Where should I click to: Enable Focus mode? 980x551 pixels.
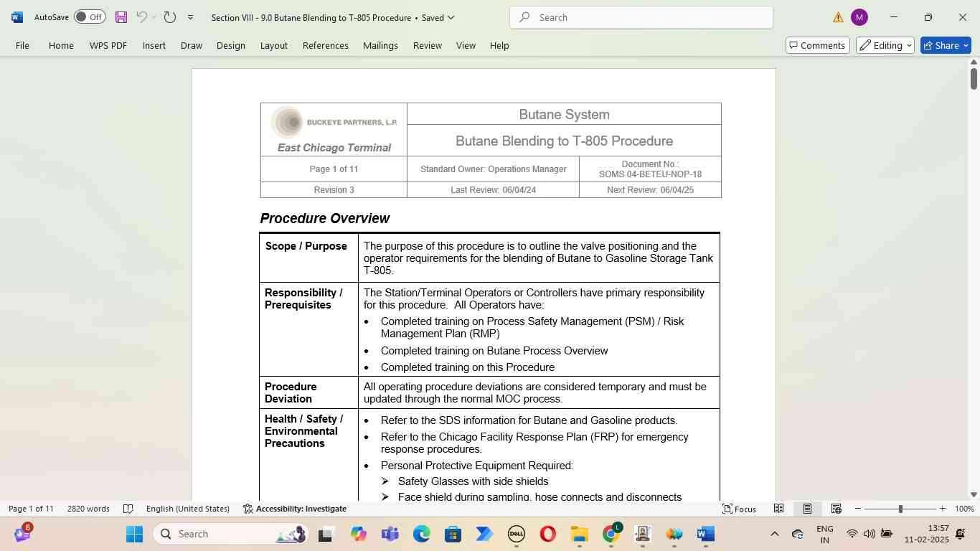click(739, 509)
